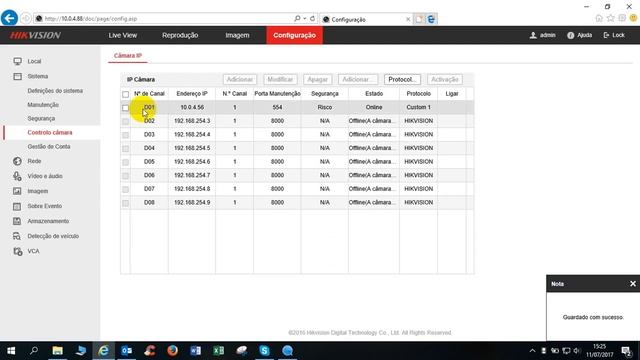This screenshot has height=360, width=640.
Task: Tick the checkbox for channel D05
Action: click(x=125, y=162)
